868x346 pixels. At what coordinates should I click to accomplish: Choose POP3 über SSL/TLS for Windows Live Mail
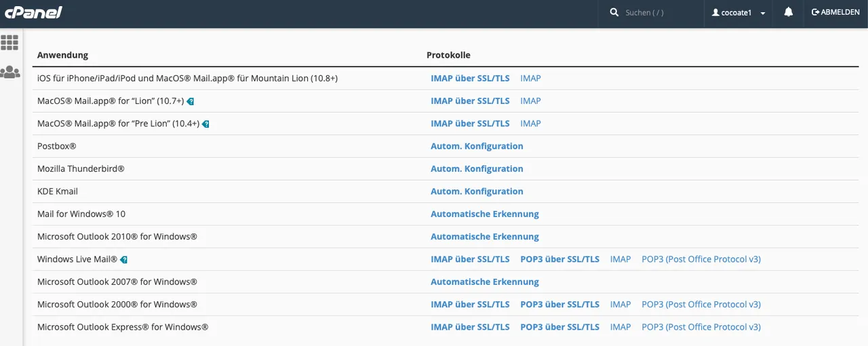[x=560, y=259]
